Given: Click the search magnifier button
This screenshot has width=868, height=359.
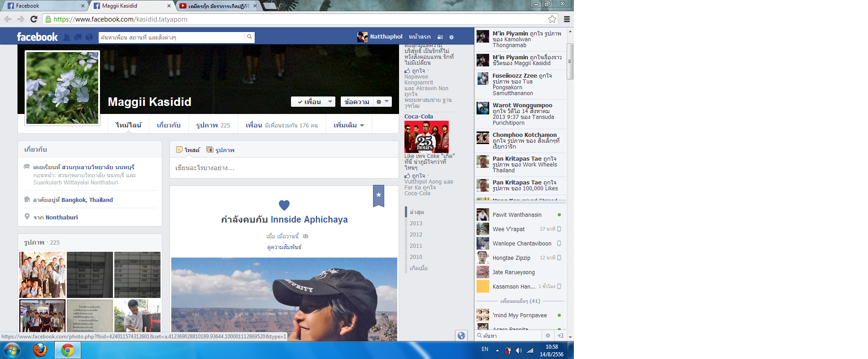Looking at the screenshot, I should point(249,37).
